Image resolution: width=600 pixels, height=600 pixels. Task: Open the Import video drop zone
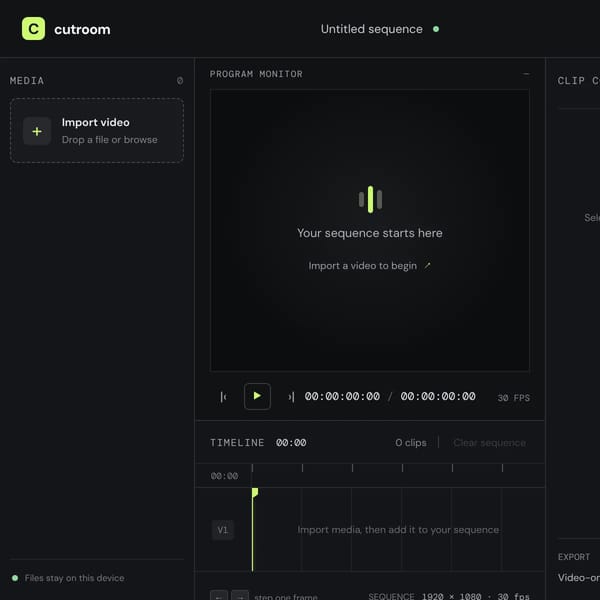(97, 130)
